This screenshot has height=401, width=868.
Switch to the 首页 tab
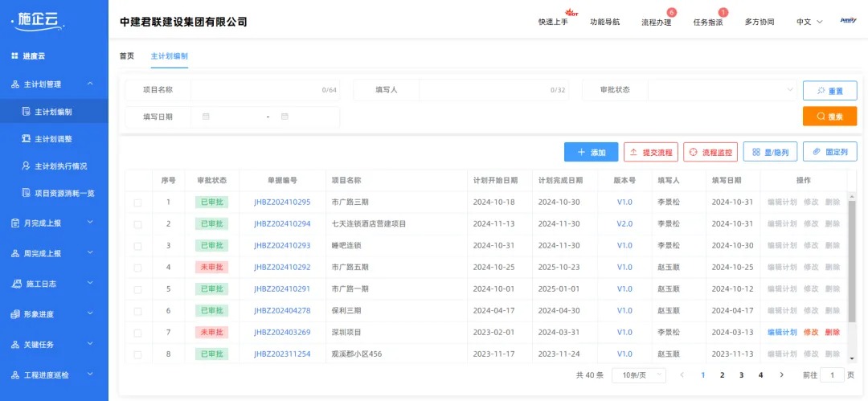click(127, 56)
